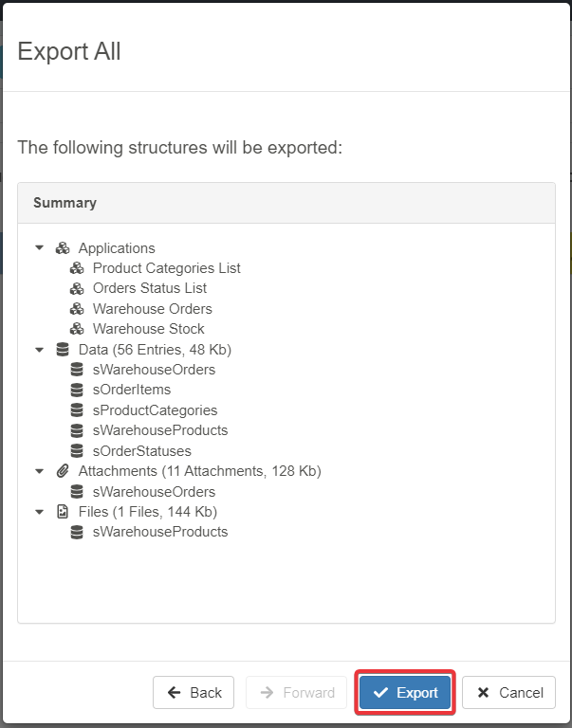The height and width of the screenshot is (728, 572).
Task: Click the Data group database icon
Action: 63,350
